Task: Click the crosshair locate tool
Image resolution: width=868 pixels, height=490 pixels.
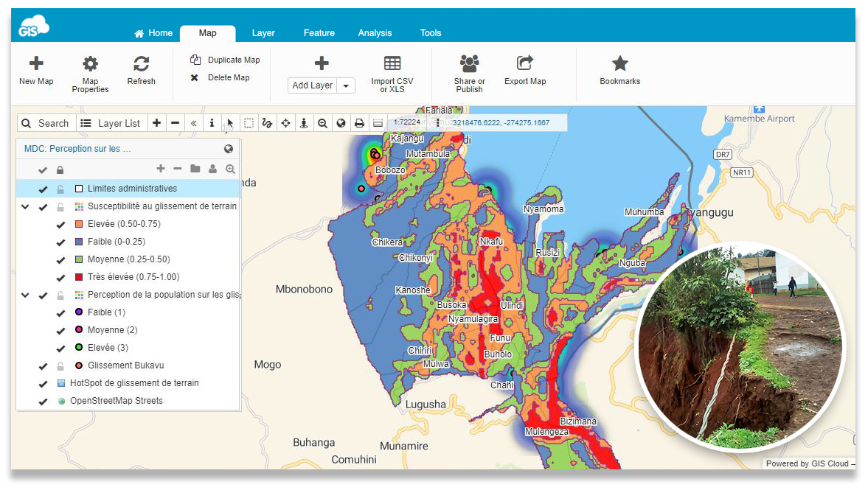Action: (x=285, y=123)
